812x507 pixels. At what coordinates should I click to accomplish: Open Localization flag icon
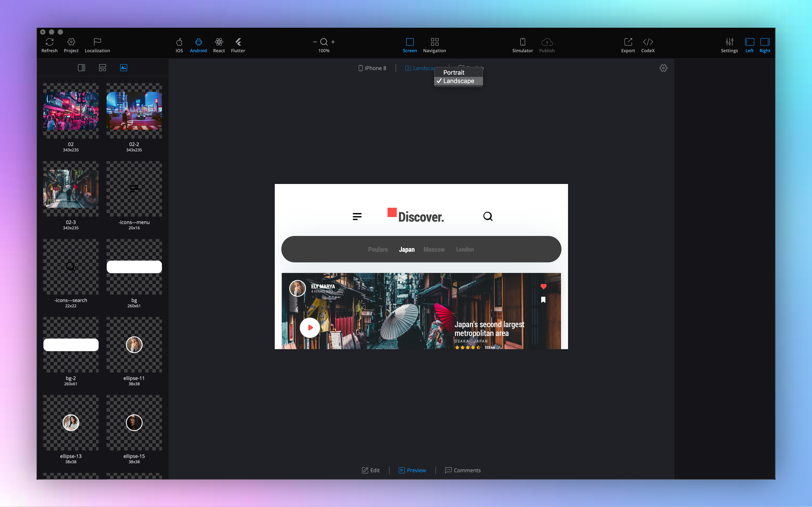coord(97,42)
